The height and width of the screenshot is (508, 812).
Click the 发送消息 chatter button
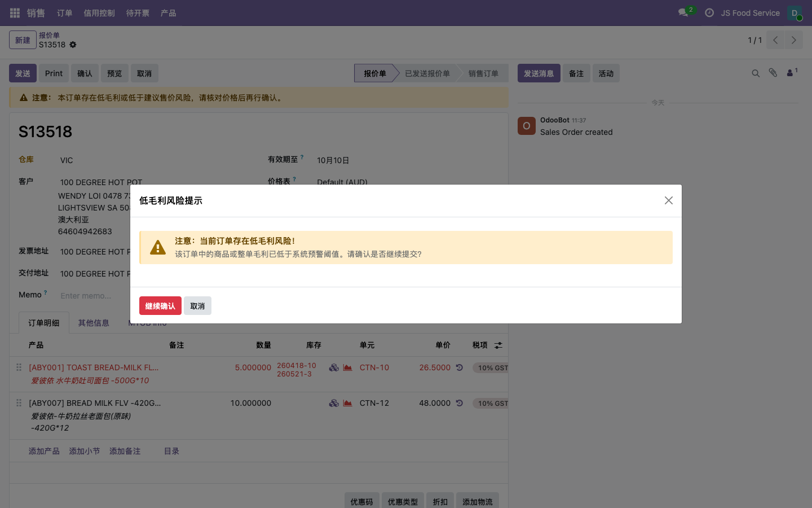pos(539,73)
